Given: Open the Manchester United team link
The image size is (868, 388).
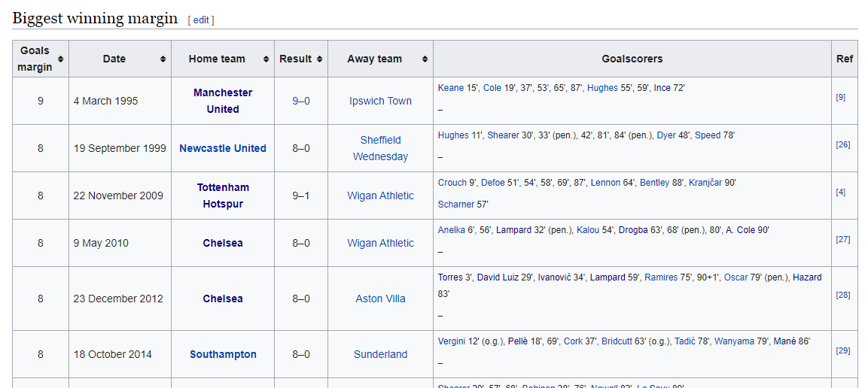Looking at the screenshot, I should point(223,102).
